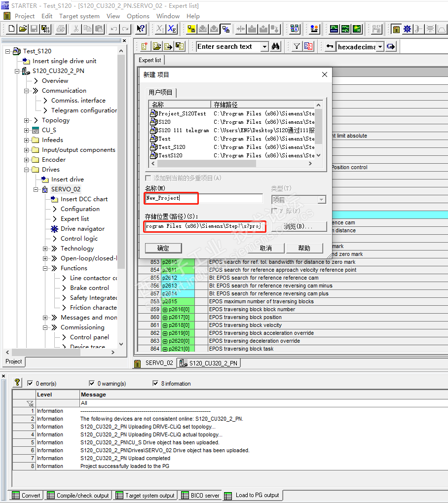Click the Save project floppy icon
The width and height of the screenshot is (448, 503).
pos(34,29)
